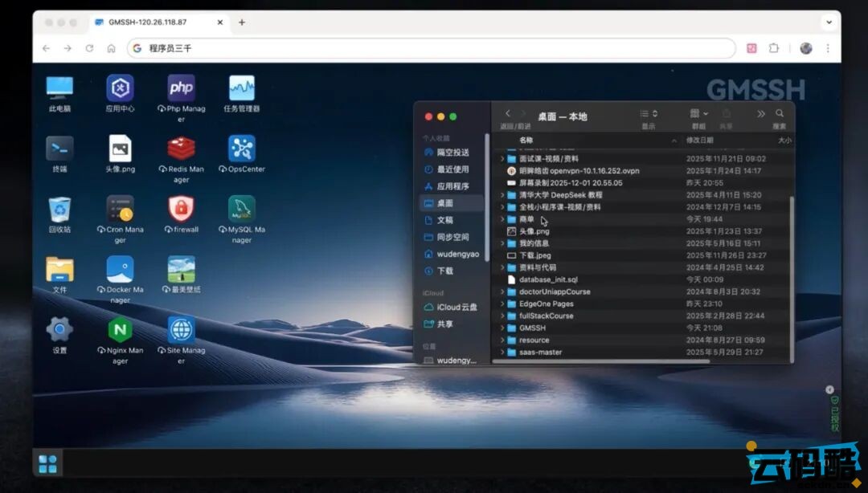Open the OpsCenter desktop icon
The image size is (868, 493).
pos(241,149)
